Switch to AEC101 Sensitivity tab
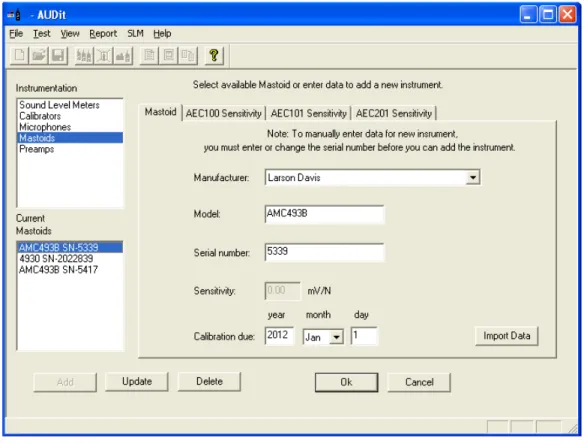Screen dimensions: 584x444 coord(308,113)
